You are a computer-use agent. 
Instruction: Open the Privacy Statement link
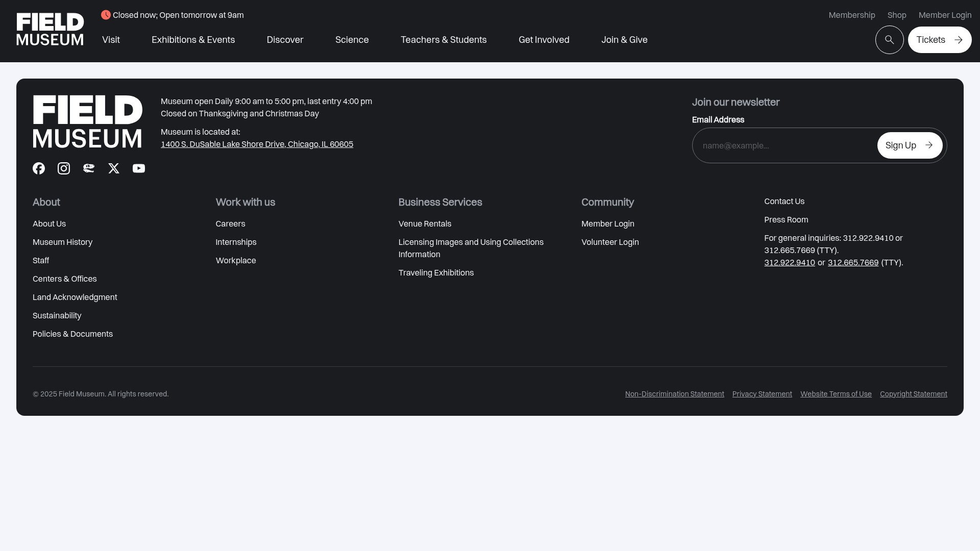tap(762, 394)
